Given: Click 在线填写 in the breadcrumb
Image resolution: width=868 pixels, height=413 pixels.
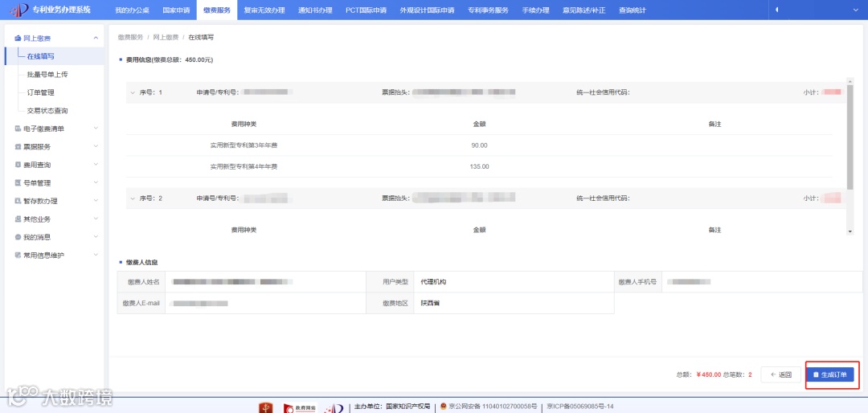Looking at the screenshot, I should pyautogui.click(x=201, y=37).
